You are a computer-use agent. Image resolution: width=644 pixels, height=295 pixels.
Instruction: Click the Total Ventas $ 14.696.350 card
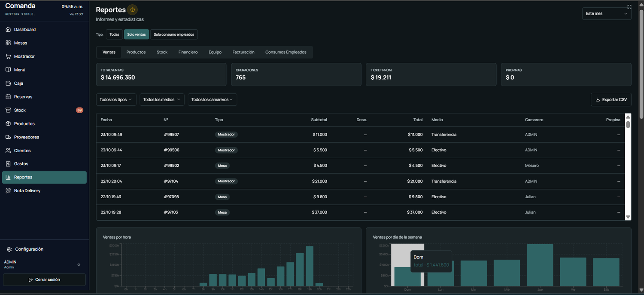pyautogui.click(x=161, y=74)
